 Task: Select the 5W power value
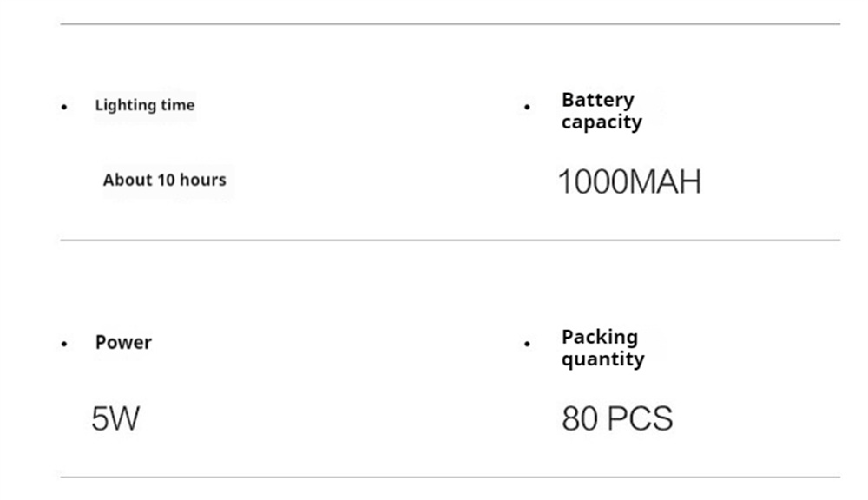115,419
